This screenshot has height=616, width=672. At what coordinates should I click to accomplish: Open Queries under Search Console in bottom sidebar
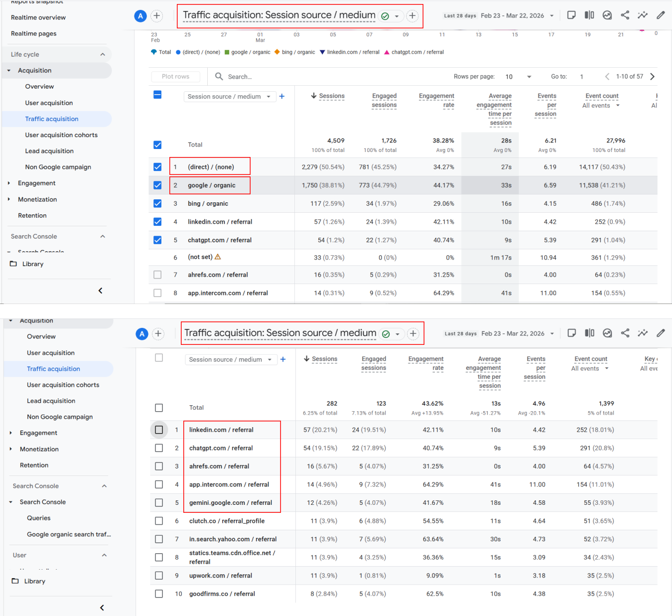(39, 518)
